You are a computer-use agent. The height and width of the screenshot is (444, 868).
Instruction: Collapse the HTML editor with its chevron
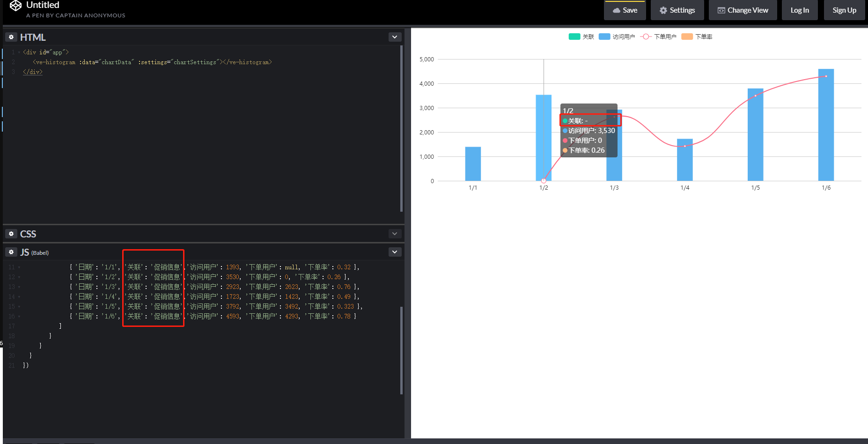click(395, 37)
